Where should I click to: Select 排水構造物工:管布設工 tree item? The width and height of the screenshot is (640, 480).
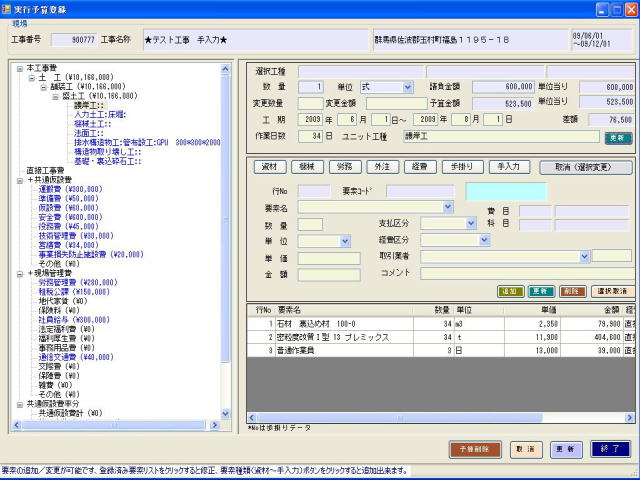pos(147,143)
